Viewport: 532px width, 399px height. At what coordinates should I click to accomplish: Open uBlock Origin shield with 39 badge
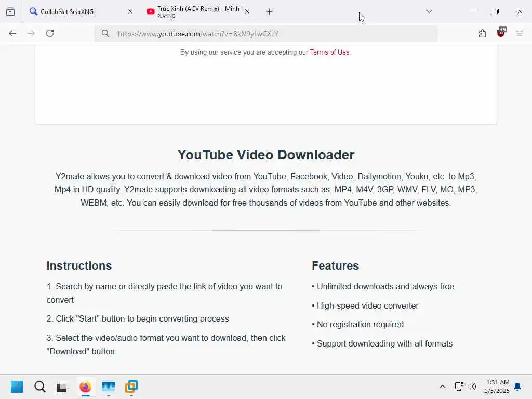(x=501, y=33)
